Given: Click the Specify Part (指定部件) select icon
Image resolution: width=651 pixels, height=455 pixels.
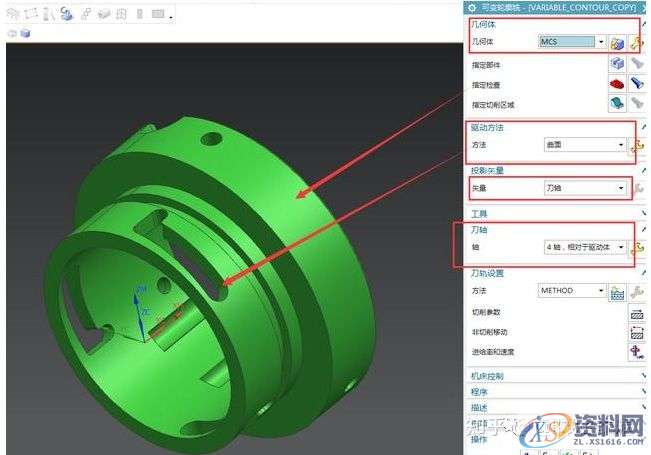Looking at the screenshot, I should (616, 64).
